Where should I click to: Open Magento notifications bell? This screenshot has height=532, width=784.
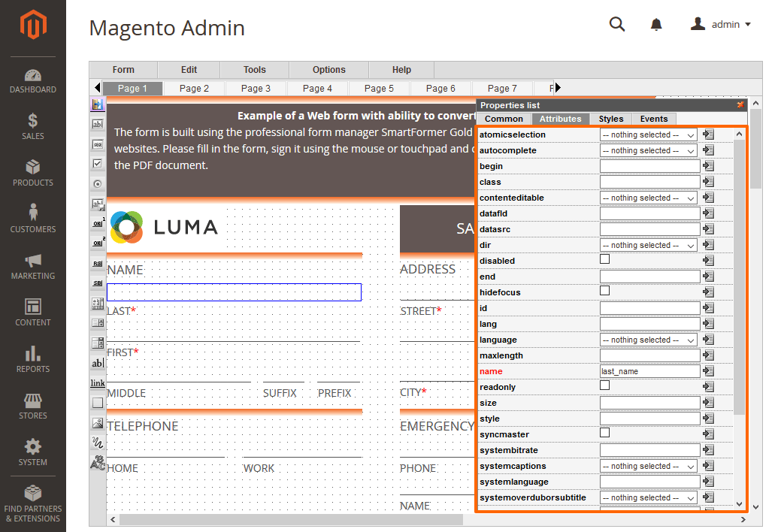coord(655,24)
